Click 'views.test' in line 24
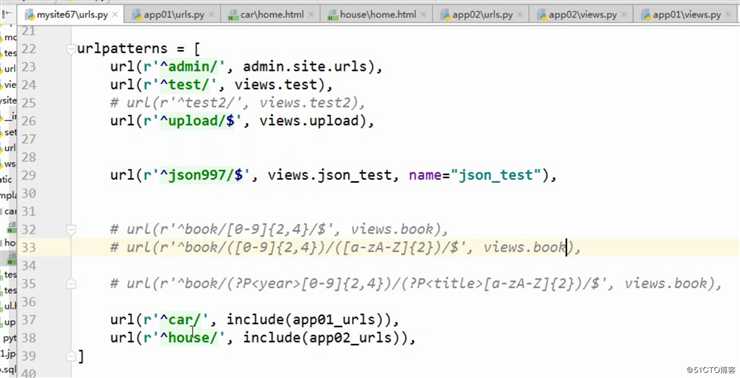 coord(276,85)
